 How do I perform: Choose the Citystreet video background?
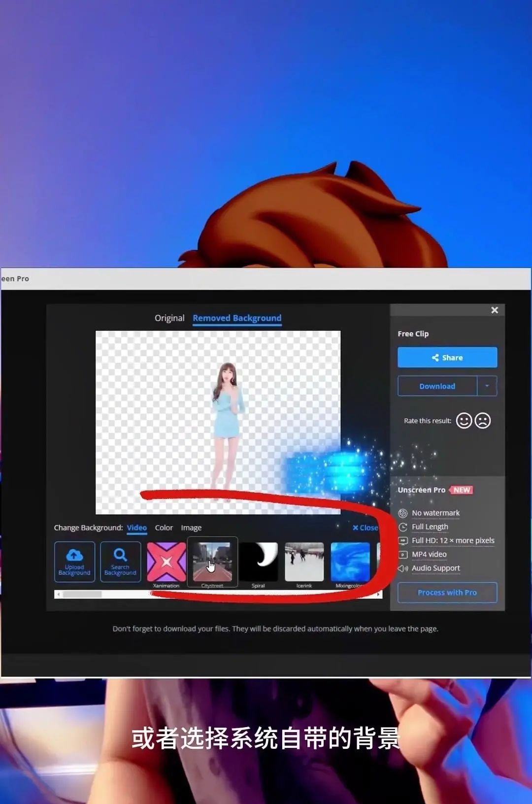pos(212,562)
